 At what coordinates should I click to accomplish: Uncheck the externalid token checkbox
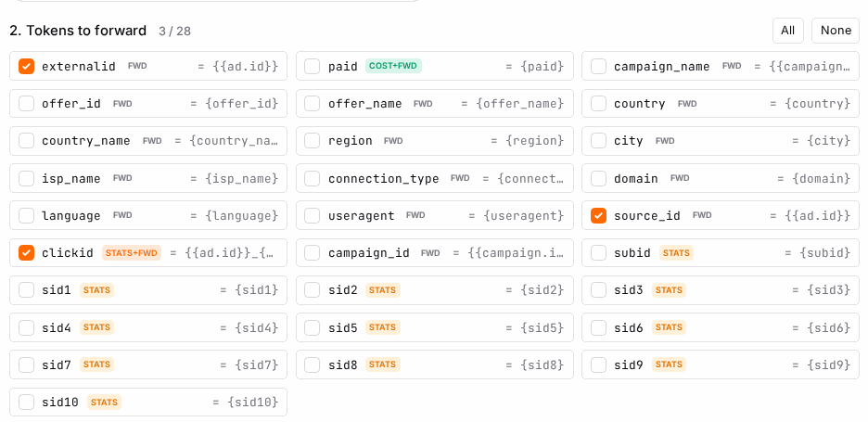(x=27, y=67)
